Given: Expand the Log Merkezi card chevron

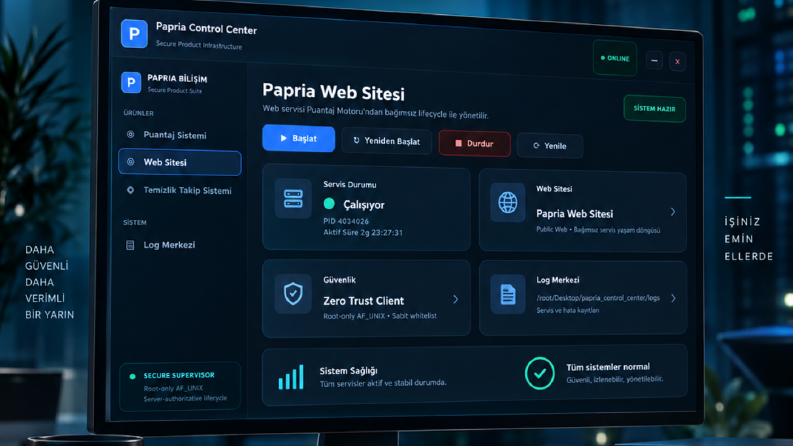Looking at the screenshot, I should pyautogui.click(x=673, y=298).
